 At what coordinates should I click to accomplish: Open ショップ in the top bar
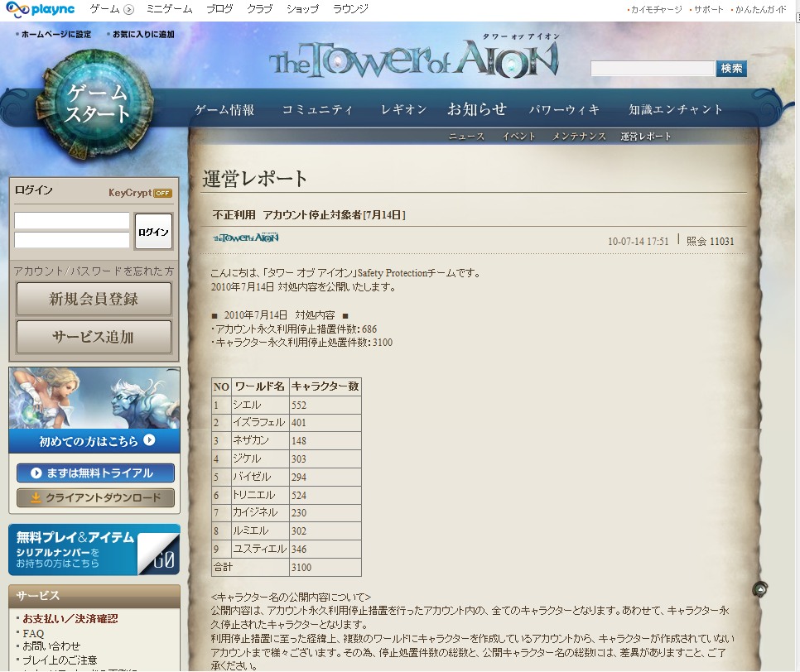[x=302, y=9]
